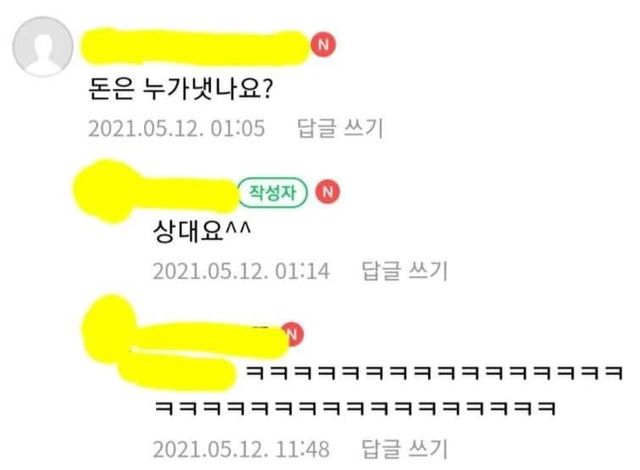Open the yellow-covered avatar of the ㅋㅋㅋ commenter

point(109,328)
